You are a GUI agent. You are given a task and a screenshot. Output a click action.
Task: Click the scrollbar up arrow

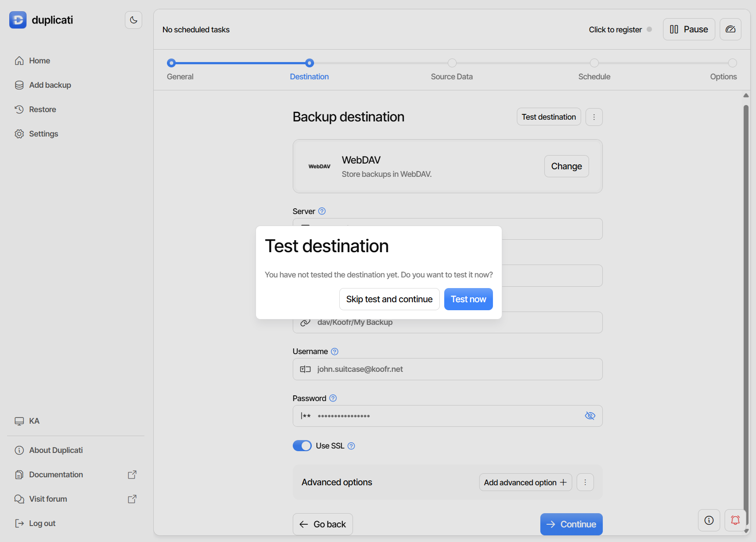click(745, 95)
